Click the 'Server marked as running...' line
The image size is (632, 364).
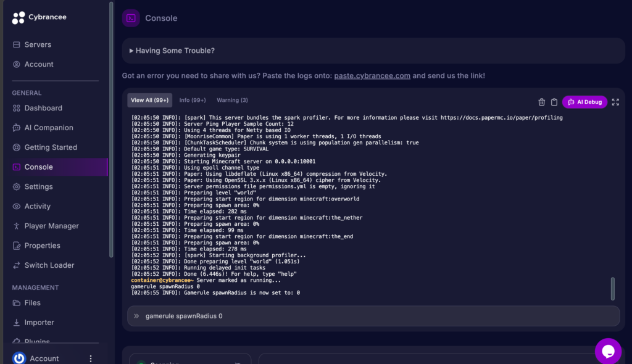coord(239,280)
